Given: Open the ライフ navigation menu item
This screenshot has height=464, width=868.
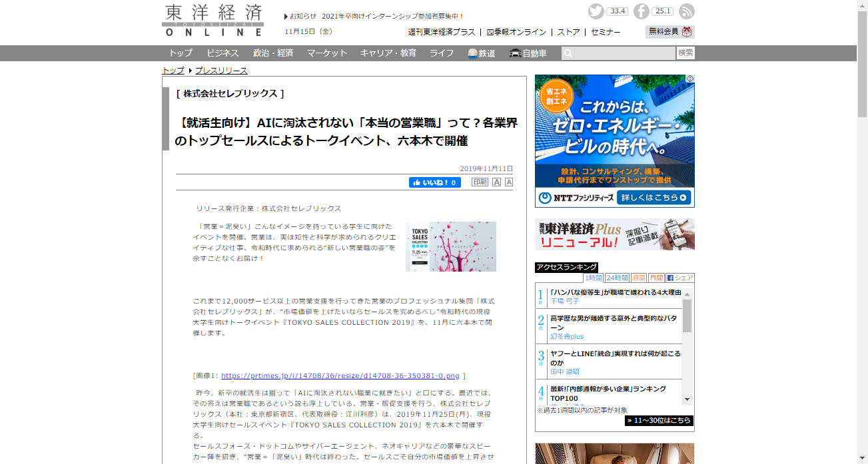Looking at the screenshot, I should pos(442,53).
